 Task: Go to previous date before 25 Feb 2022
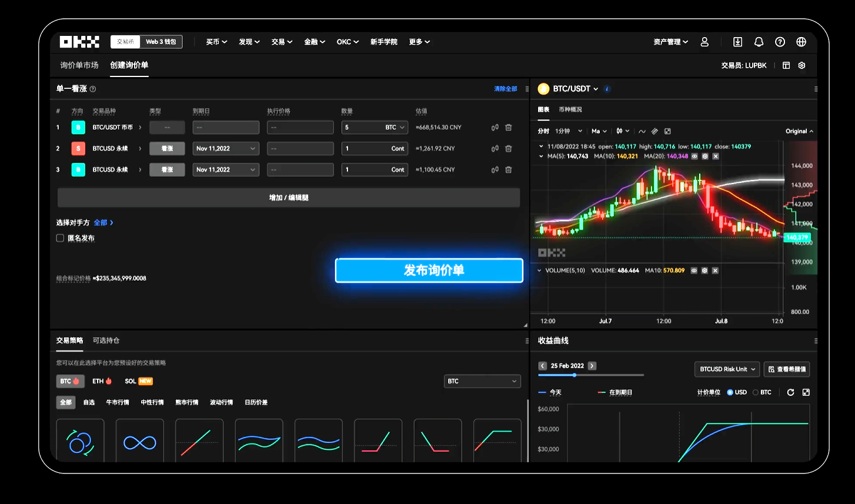point(543,366)
